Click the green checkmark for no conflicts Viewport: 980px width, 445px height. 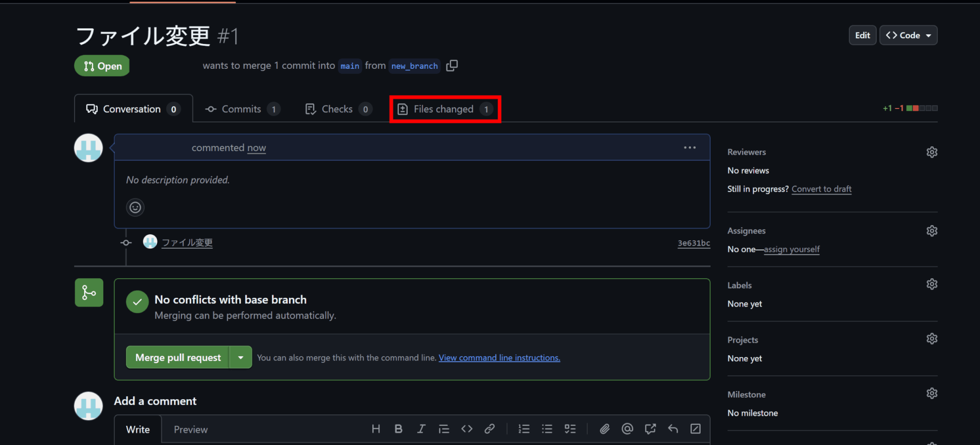(x=137, y=302)
